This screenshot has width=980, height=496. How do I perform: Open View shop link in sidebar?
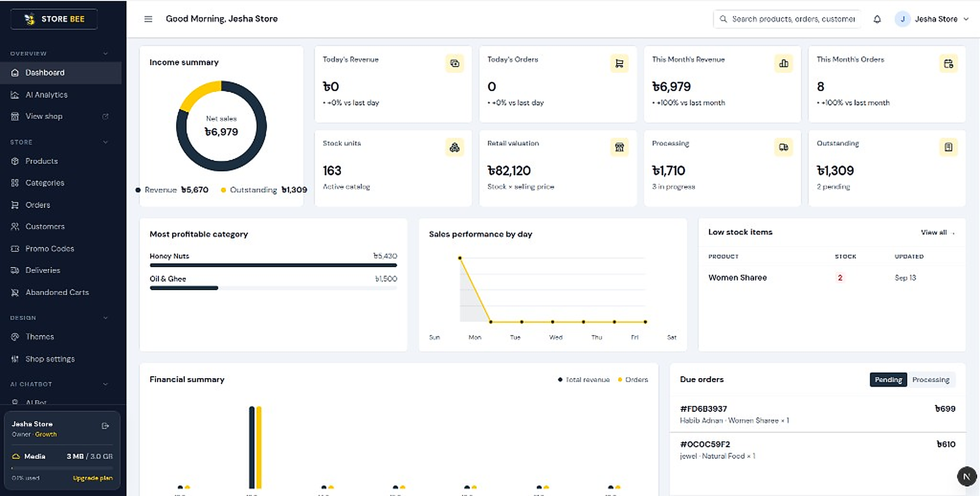(x=61, y=116)
